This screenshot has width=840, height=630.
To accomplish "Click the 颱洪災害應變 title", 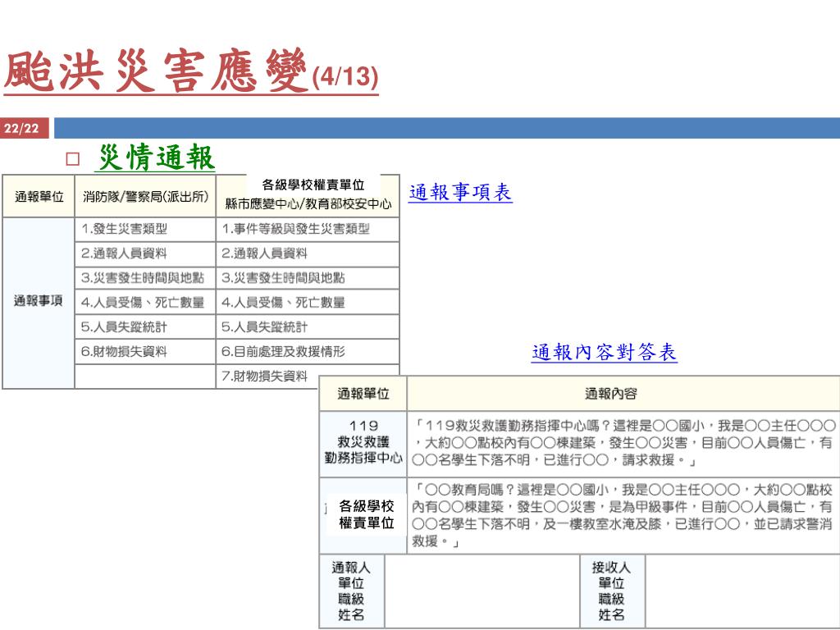I will (157, 71).
